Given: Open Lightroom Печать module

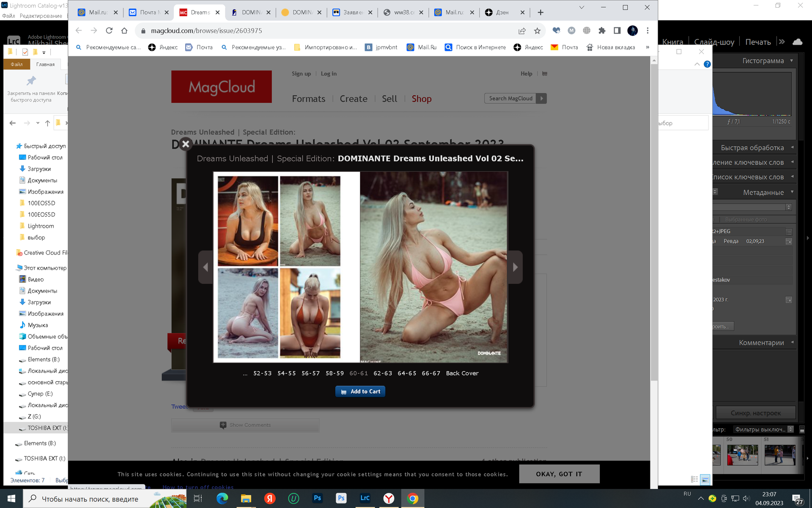Looking at the screenshot, I should coord(758,42).
